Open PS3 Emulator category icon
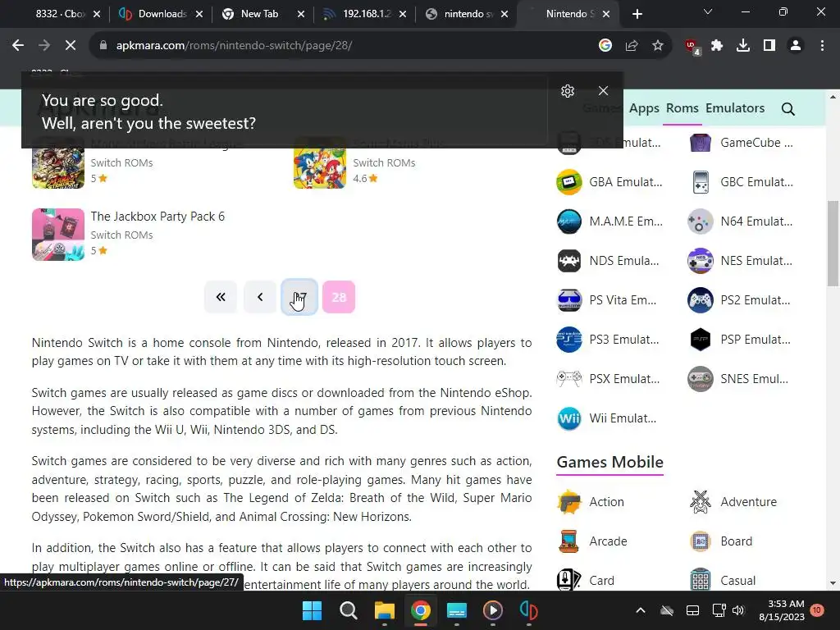This screenshot has width=840, height=630. coord(569,340)
